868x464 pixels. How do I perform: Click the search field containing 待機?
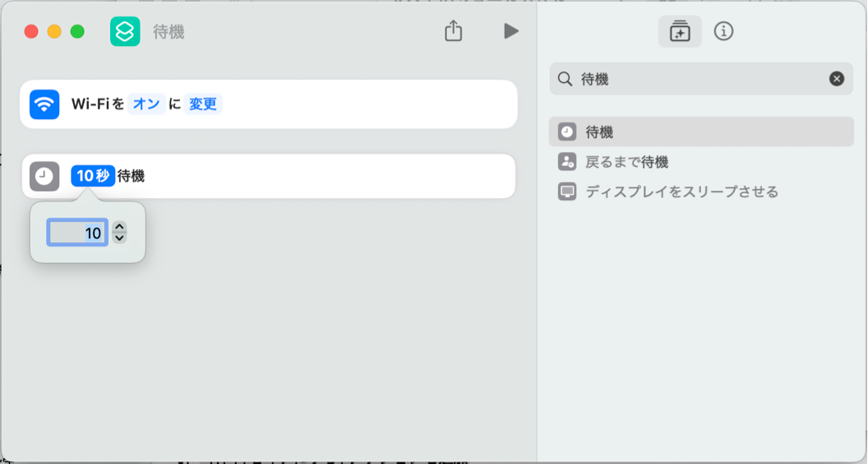tap(701, 79)
